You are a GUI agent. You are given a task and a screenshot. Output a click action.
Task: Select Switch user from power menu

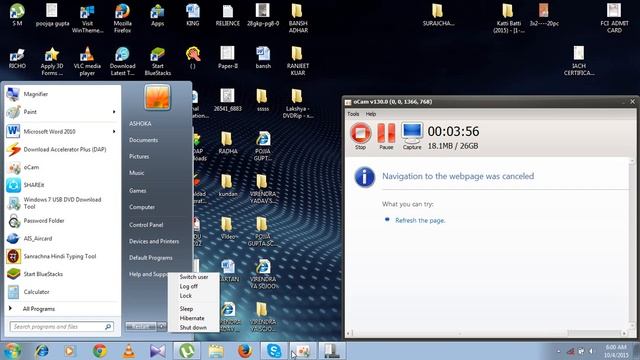(x=194, y=277)
